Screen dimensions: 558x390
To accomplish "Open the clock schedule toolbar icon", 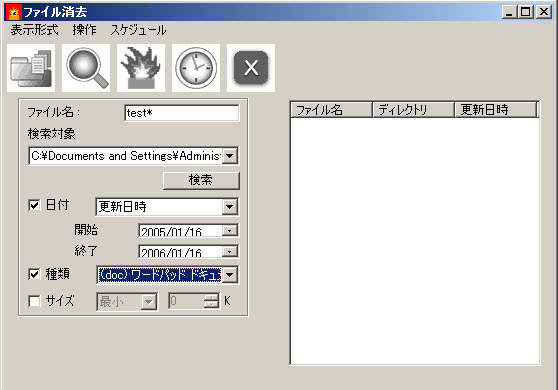I will (x=196, y=68).
